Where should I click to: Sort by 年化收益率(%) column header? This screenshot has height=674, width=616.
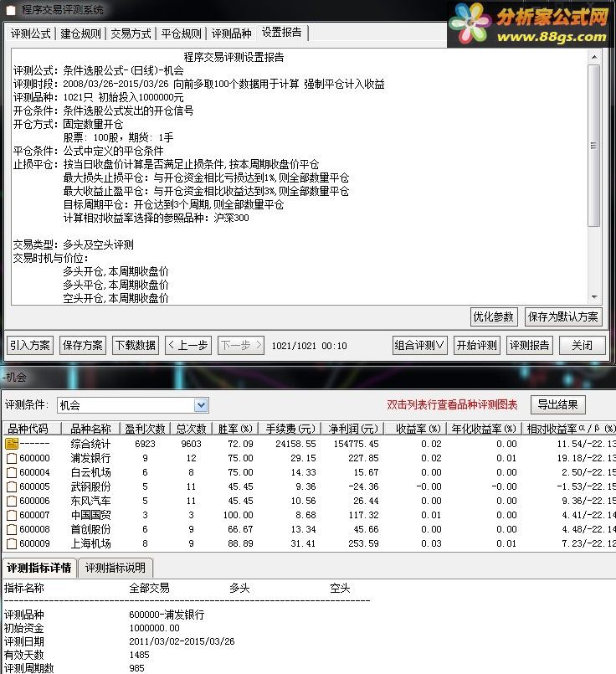click(484, 429)
